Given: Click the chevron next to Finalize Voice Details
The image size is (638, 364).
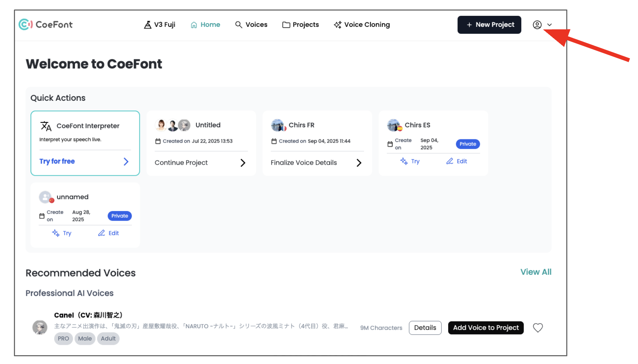Looking at the screenshot, I should pos(359,163).
